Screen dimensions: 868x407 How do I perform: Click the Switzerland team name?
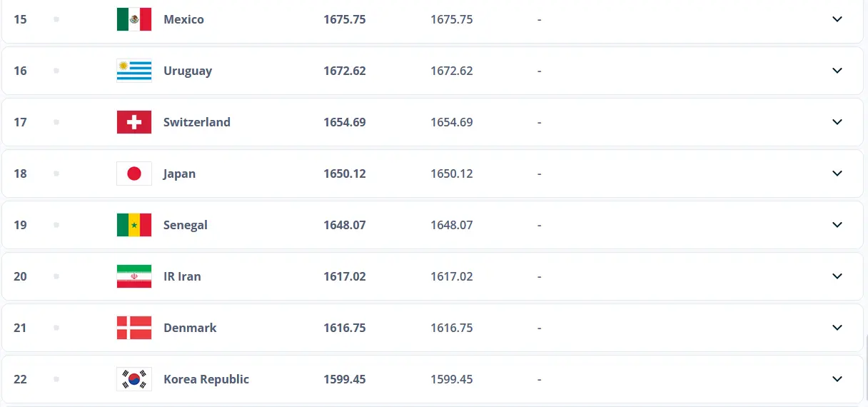pyautogui.click(x=197, y=122)
